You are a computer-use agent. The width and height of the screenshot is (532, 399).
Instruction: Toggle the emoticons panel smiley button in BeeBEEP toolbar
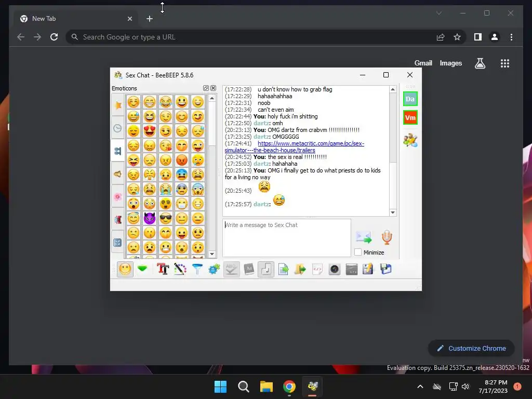coord(125,270)
